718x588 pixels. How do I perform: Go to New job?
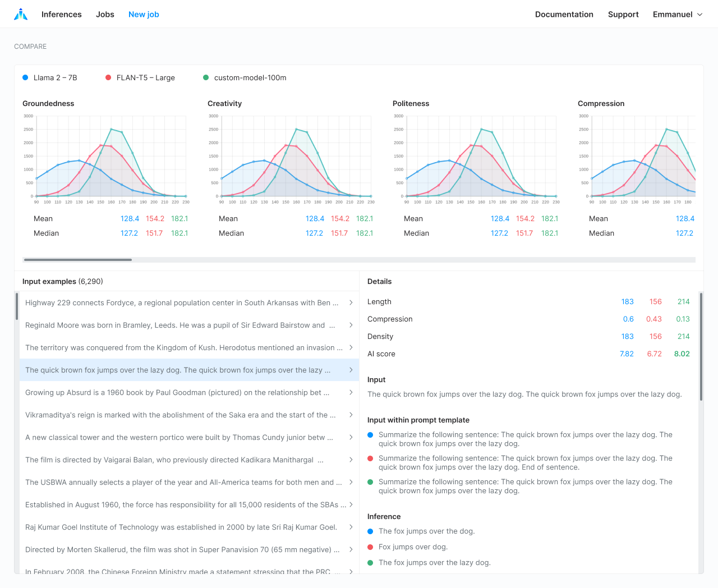[144, 15]
